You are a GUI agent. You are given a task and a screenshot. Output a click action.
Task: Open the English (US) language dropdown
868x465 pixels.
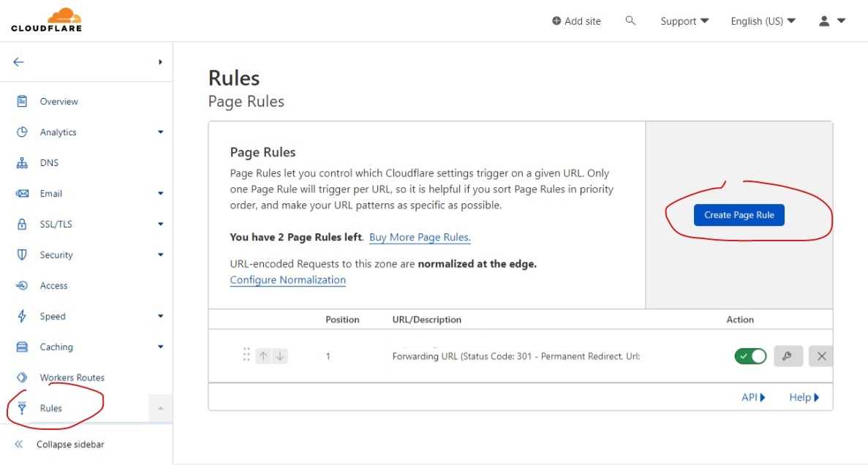coord(763,21)
